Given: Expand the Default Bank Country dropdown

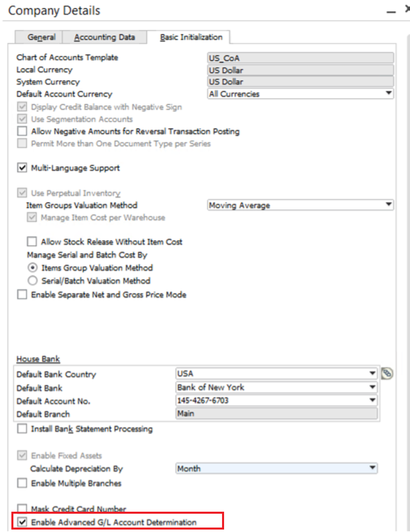Looking at the screenshot, I should (x=372, y=373).
